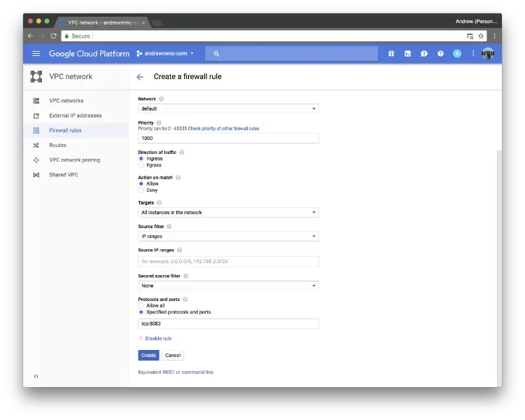This screenshot has height=420, width=525.
Task: Expand the Targets dropdown
Action: 228,212
